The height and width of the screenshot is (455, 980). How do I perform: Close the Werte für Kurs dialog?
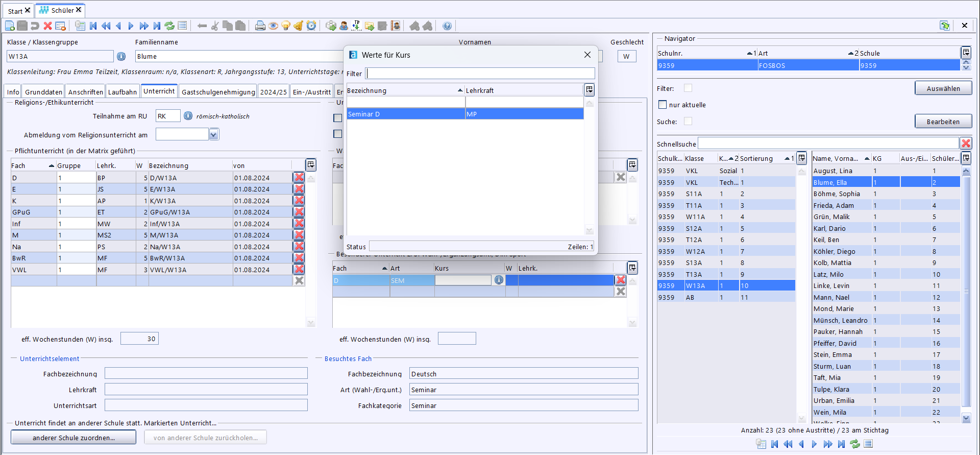coord(587,55)
